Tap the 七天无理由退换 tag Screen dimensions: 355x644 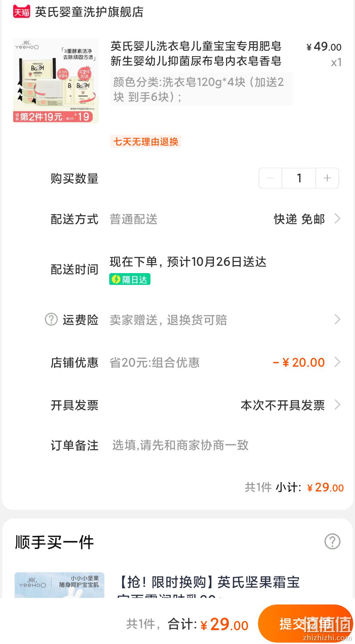click(x=146, y=141)
